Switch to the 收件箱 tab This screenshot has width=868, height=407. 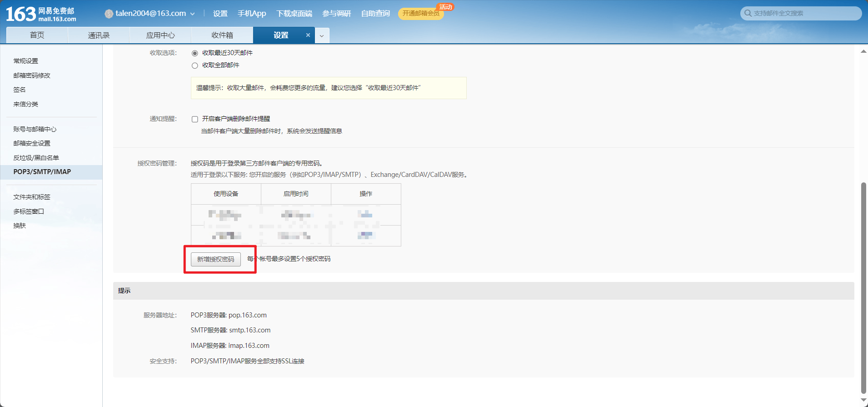click(222, 35)
